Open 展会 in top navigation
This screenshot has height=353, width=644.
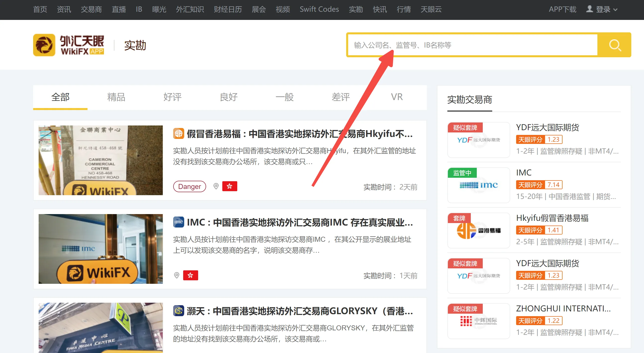259,9
